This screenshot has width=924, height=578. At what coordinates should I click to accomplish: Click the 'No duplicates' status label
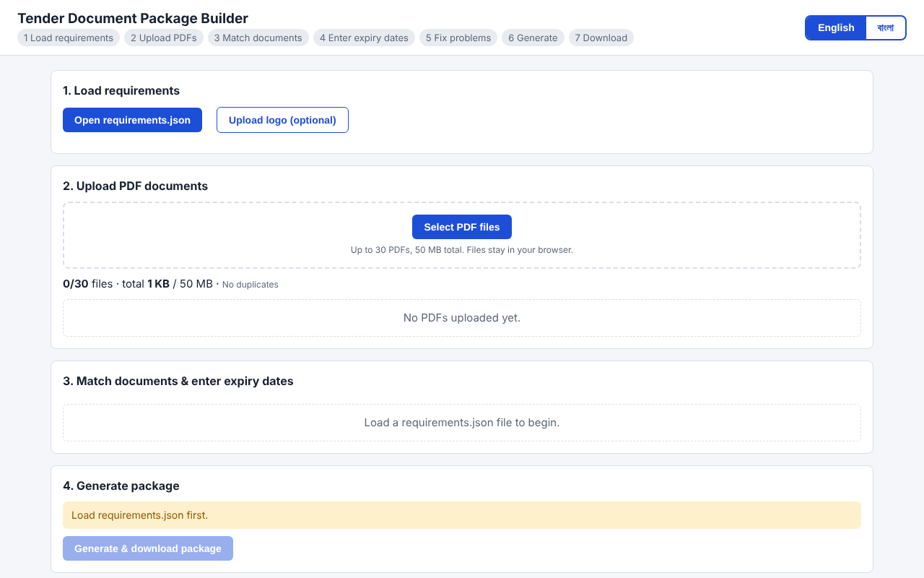[x=250, y=285]
